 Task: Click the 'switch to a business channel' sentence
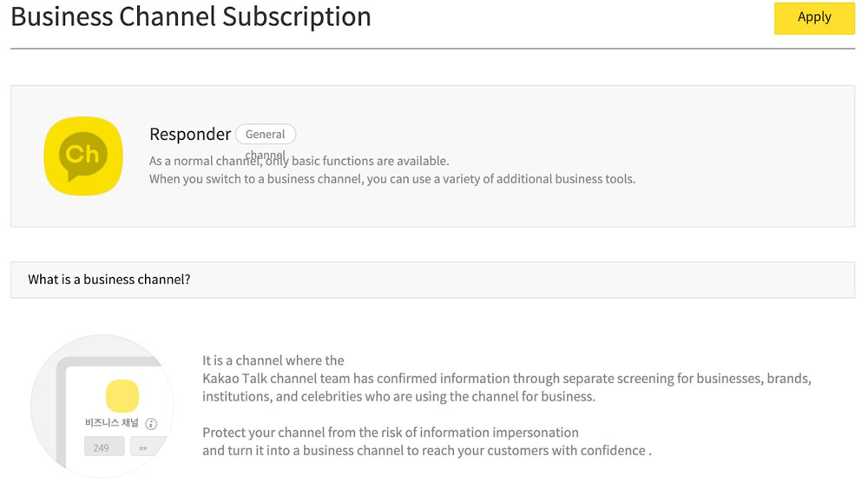tap(392, 179)
